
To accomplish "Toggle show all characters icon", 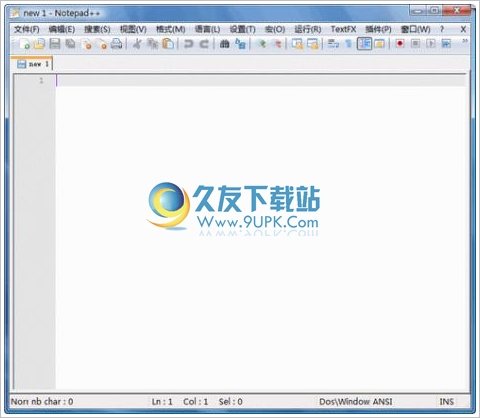I will pyautogui.click(x=348, y=44).
